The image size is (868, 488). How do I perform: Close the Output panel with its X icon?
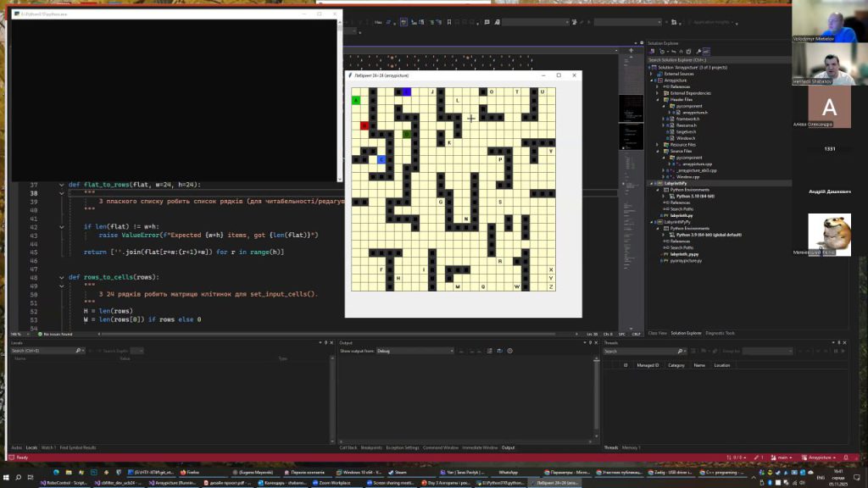pos(596,342)
